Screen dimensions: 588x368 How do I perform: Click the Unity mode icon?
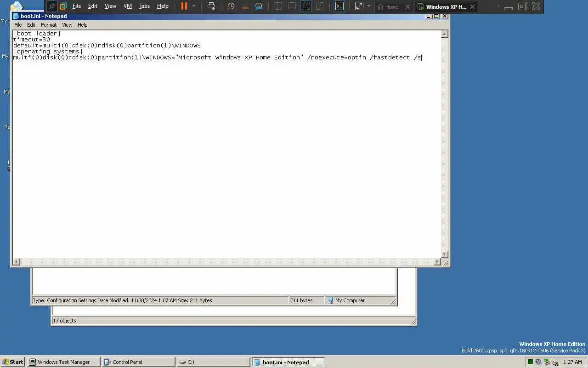[320, 6]
